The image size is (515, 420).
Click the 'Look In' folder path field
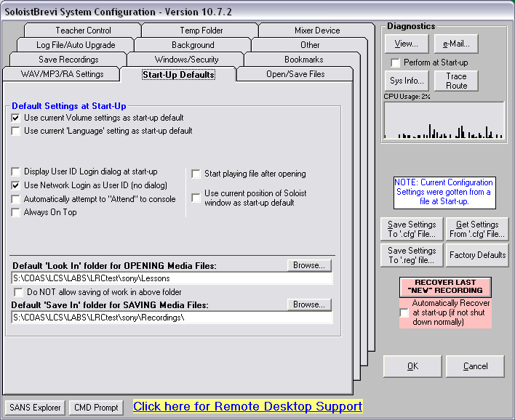171,278
